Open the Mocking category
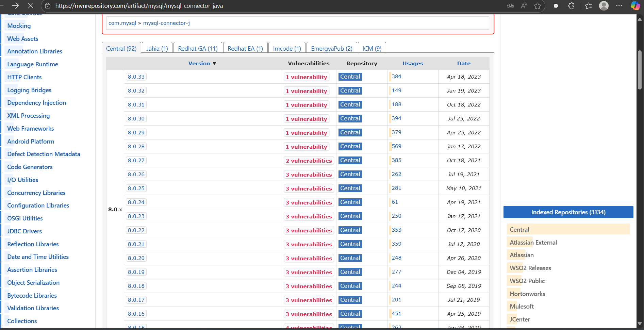This screenshot has height=330, width=644. [19, 26]
